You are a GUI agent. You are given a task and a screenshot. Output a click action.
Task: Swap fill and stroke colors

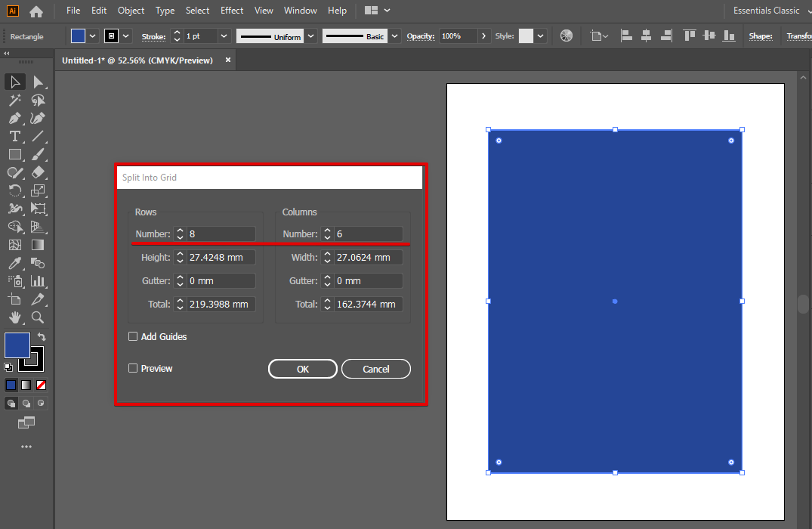(42, 337)
